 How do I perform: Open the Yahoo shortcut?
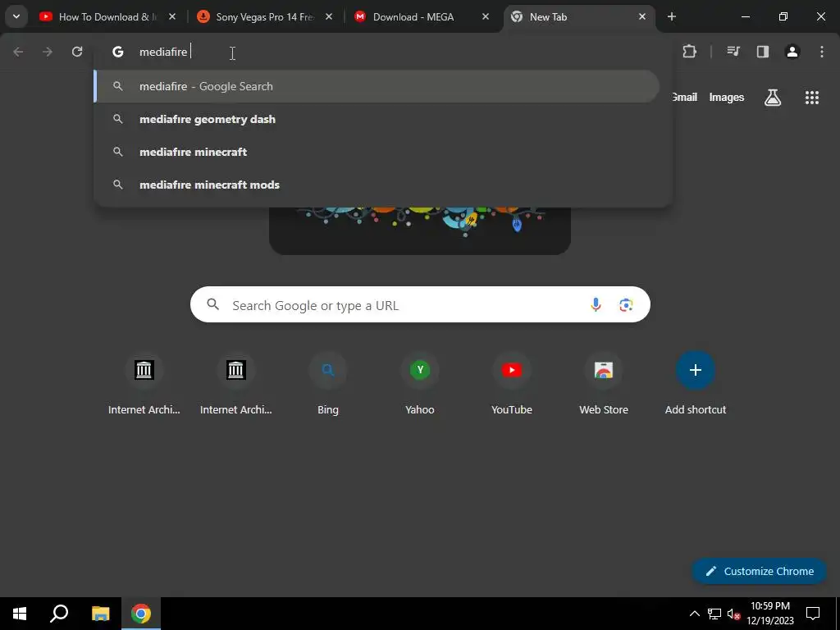(420, 384)
